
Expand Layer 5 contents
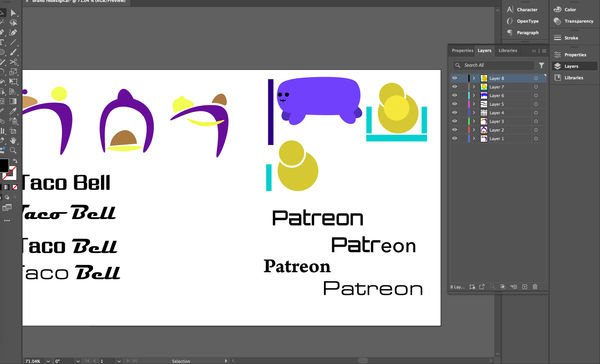pos(474,104)
